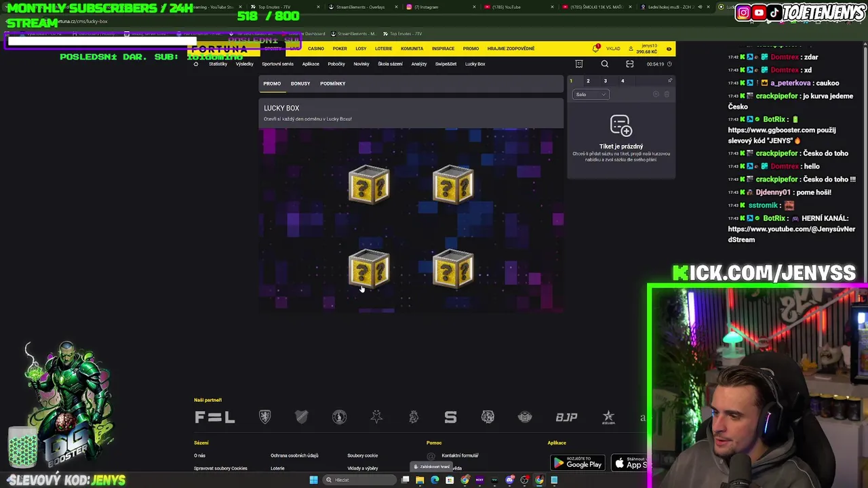Image resolution: width=868 pixels, height=488 pixels.
Task: Click the BJP partner logo
Action: pyautogui.click(x=566, y=418)
